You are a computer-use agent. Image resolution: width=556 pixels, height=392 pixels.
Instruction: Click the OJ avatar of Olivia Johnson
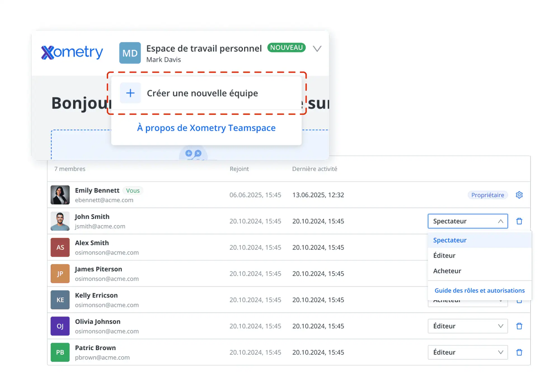[x=60, y=326]
